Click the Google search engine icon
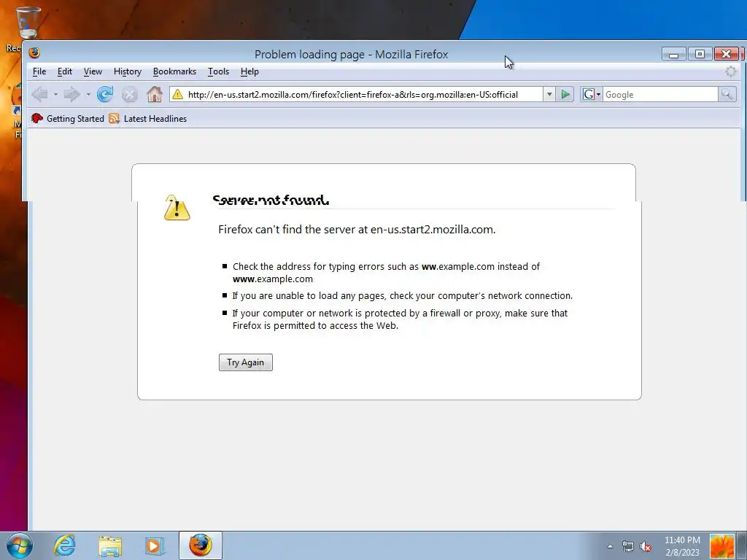The width and height of the screenshot is (747, 560). click(589, 94)
